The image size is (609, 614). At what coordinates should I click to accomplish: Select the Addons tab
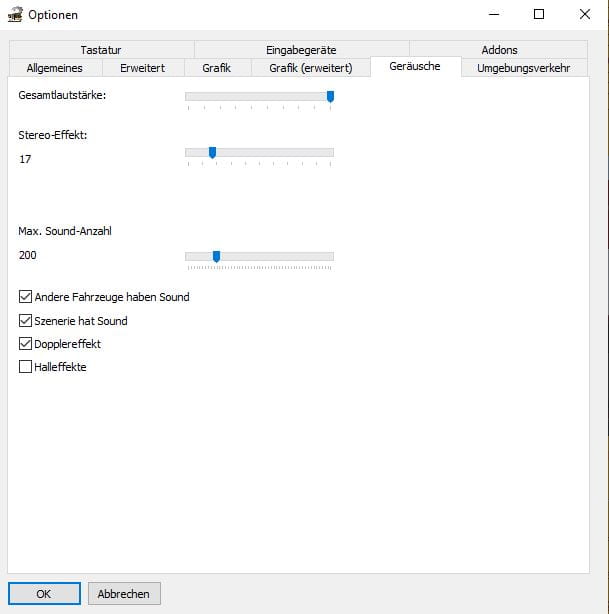coord(499,50)
